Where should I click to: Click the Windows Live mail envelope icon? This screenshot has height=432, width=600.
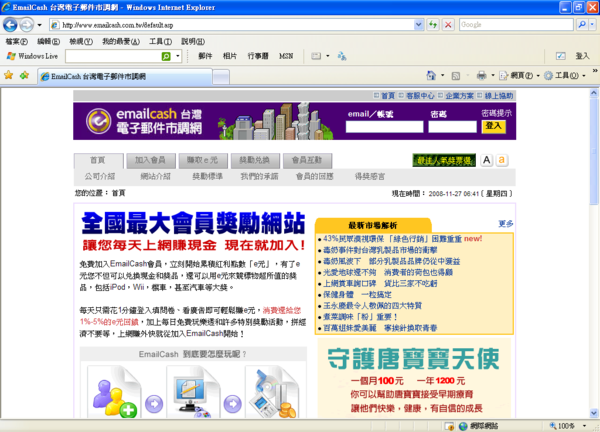pyautogui.click(x=316, y=56)
